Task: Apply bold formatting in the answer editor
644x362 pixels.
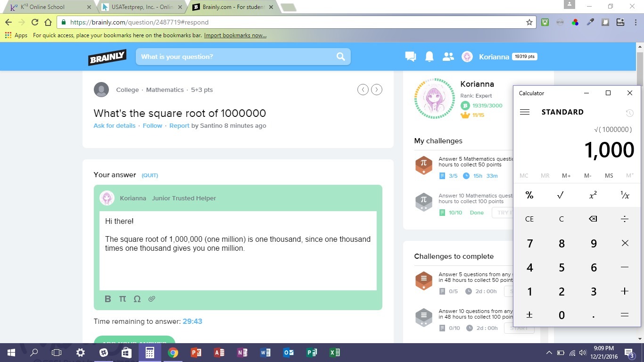Action: (107, 299)
